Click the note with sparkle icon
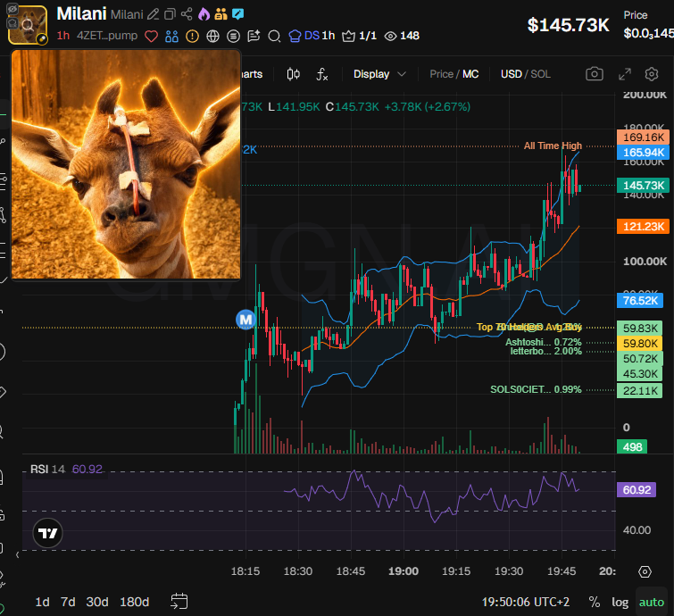Viewport: 674px width, 616px height. tap(254, 36)
